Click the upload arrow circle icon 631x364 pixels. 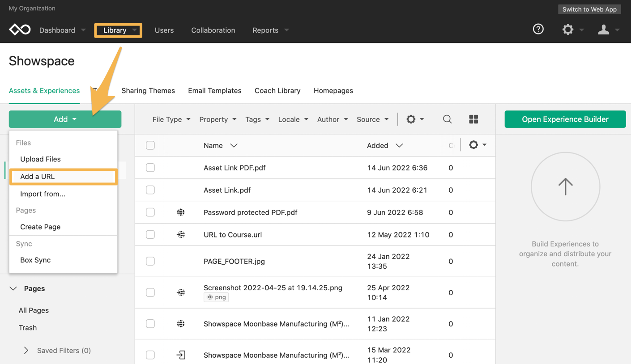[x=565, y=186]
